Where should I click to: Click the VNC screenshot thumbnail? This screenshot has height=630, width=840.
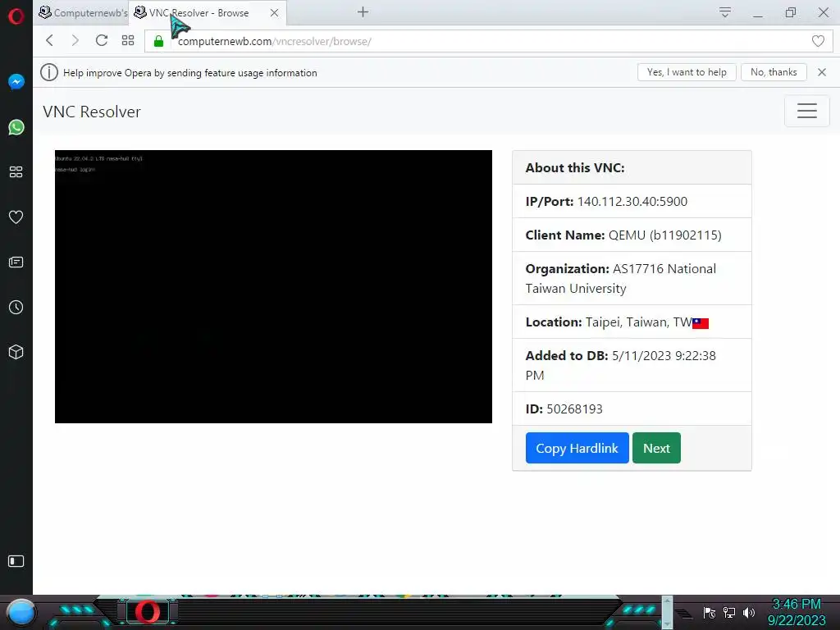coord(273,286)
